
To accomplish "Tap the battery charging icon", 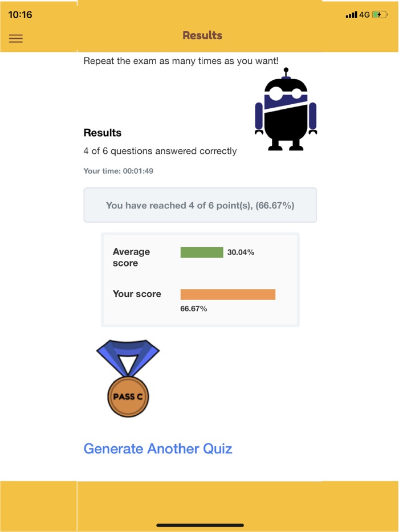I will (380, 15).
